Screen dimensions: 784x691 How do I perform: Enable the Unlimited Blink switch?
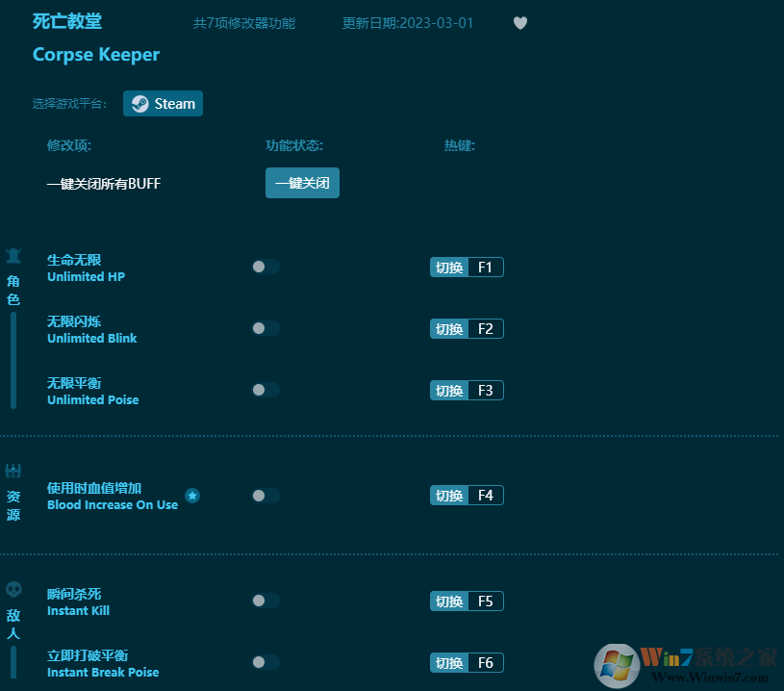point(266,328)
